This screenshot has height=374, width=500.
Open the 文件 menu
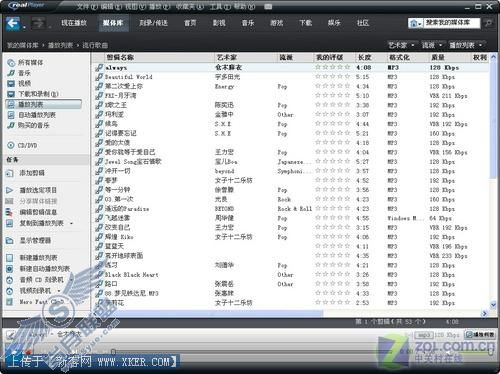(87, 6)
